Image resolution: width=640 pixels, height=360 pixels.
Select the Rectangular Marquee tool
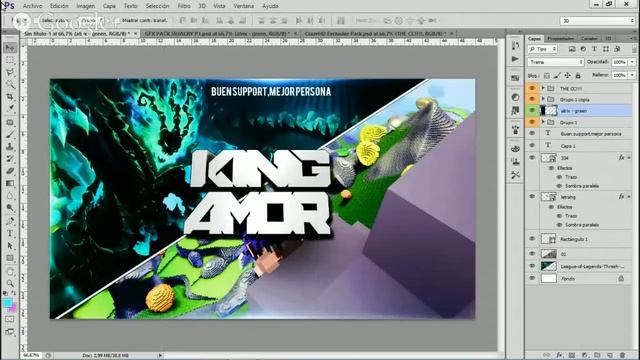click(10, 60)
